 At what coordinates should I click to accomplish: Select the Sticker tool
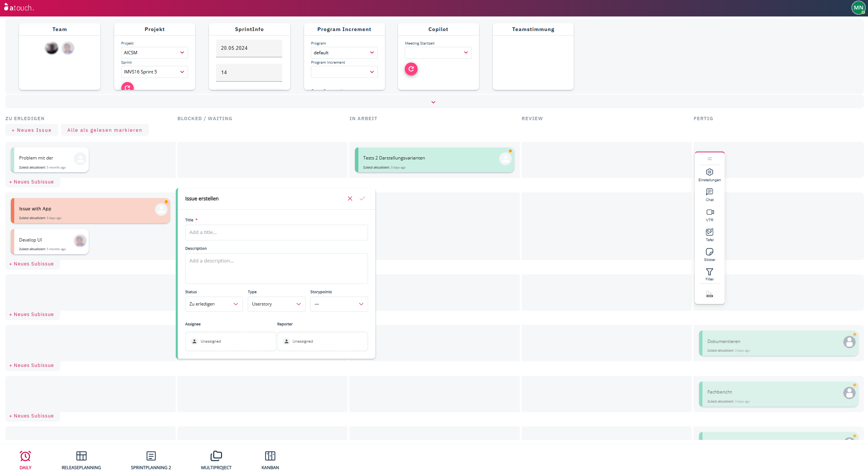click(x=709, y=255)
